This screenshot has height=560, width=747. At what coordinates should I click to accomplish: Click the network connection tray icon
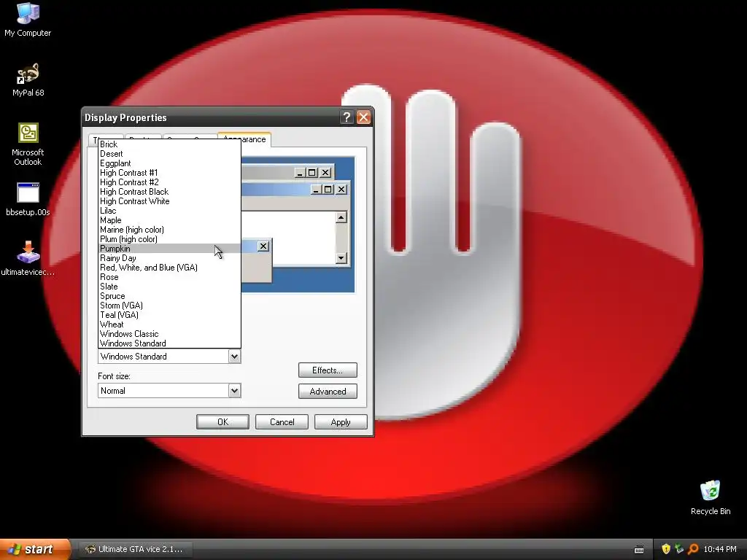pos(679,549)
